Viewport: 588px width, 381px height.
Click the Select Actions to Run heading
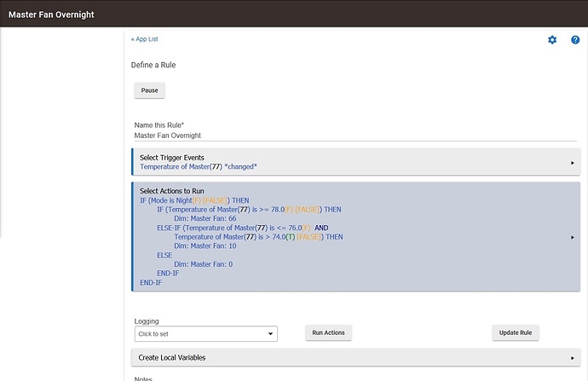pos(172,191)
